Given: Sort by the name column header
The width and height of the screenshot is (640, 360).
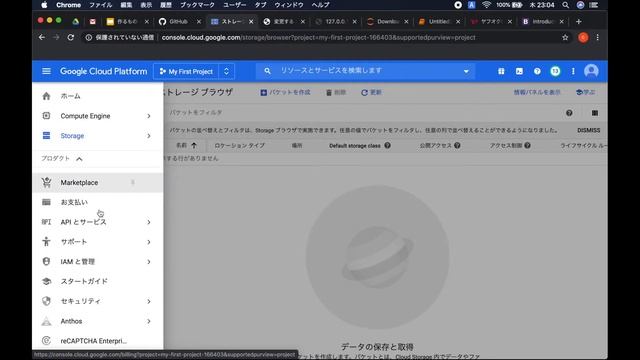Looking at the screenshot, I should coord(186,145).
